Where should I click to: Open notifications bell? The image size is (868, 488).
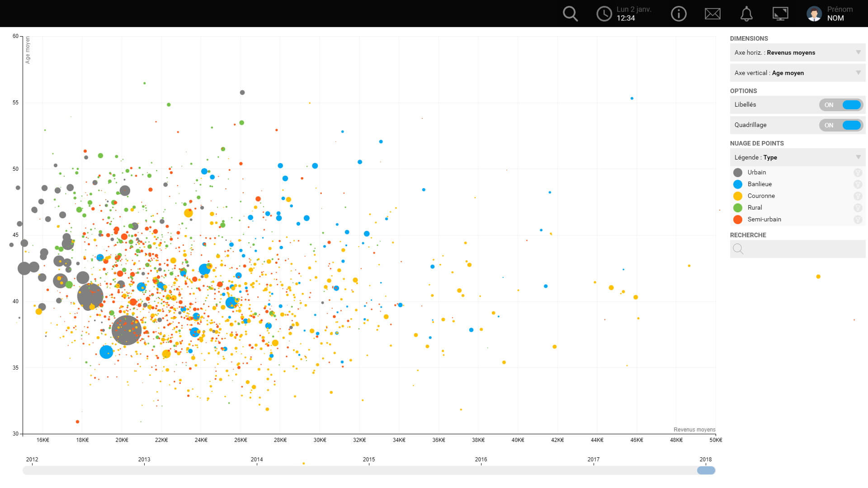746,14
